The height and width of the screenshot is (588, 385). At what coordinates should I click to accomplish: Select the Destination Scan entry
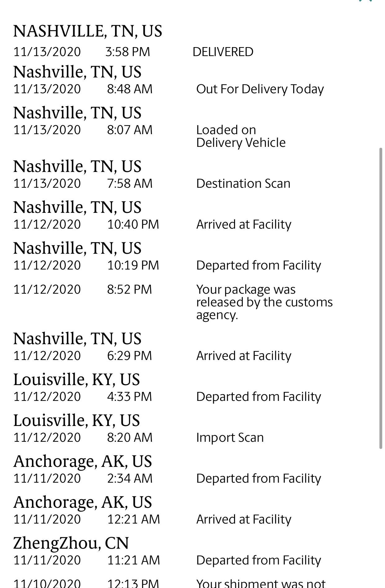pos(243,183)
